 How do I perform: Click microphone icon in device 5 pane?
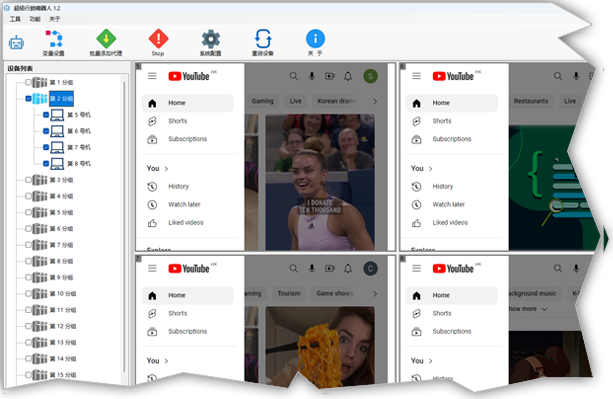(x=312, y=76)
